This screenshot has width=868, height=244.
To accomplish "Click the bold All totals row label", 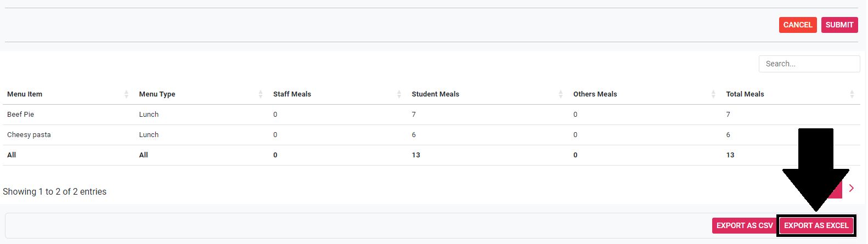I will [12, 155].
